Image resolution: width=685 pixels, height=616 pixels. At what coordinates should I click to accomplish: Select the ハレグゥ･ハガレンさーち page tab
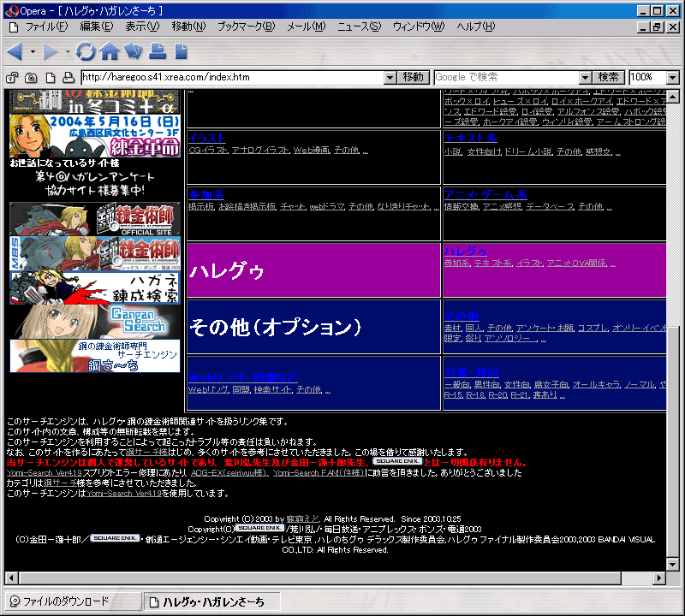click(211, 602)
